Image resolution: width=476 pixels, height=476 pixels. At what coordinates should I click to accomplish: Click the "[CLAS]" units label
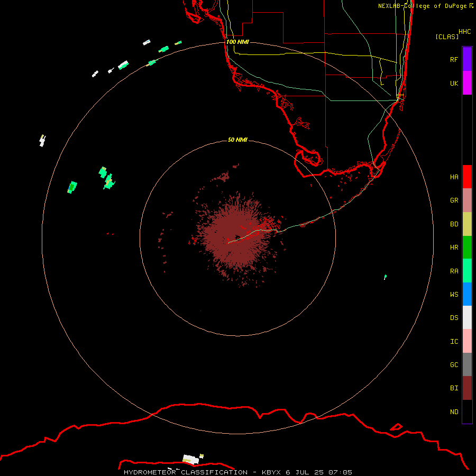447,36
